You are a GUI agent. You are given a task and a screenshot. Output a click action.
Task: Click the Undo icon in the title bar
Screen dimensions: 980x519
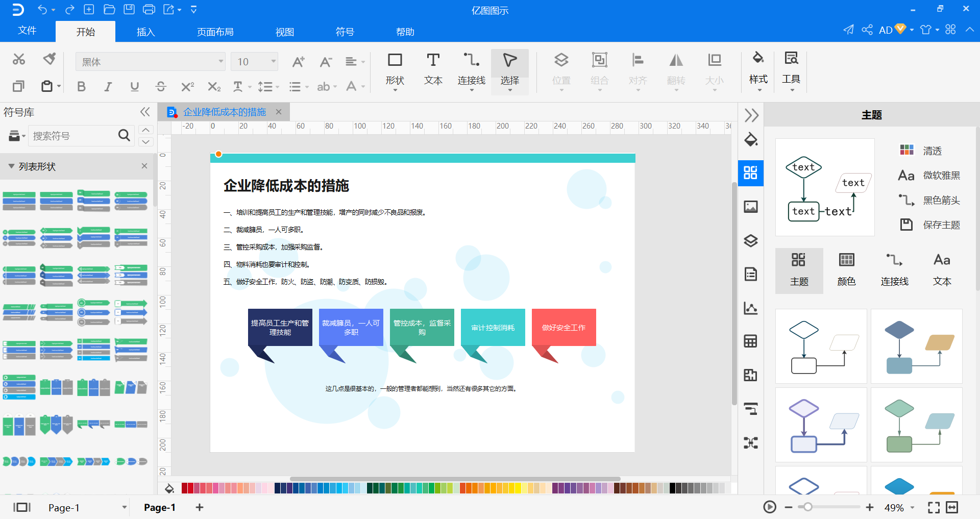[x=42, y=10]
